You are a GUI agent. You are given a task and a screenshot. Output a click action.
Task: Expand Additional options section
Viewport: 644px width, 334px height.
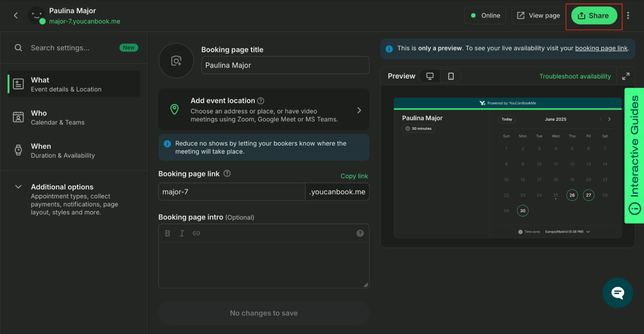(x=18, y=187)
